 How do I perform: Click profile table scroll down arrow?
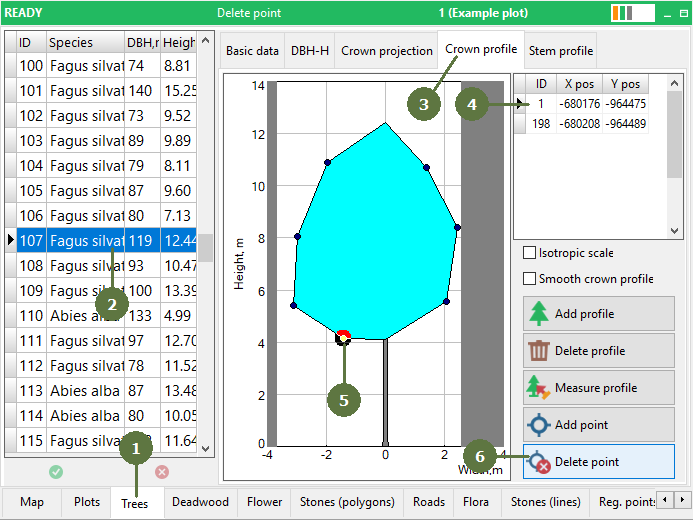click(x=674, y=231)
